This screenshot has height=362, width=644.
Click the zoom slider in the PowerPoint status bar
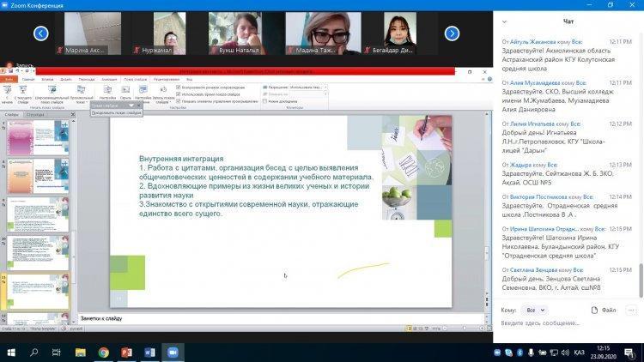465,329
